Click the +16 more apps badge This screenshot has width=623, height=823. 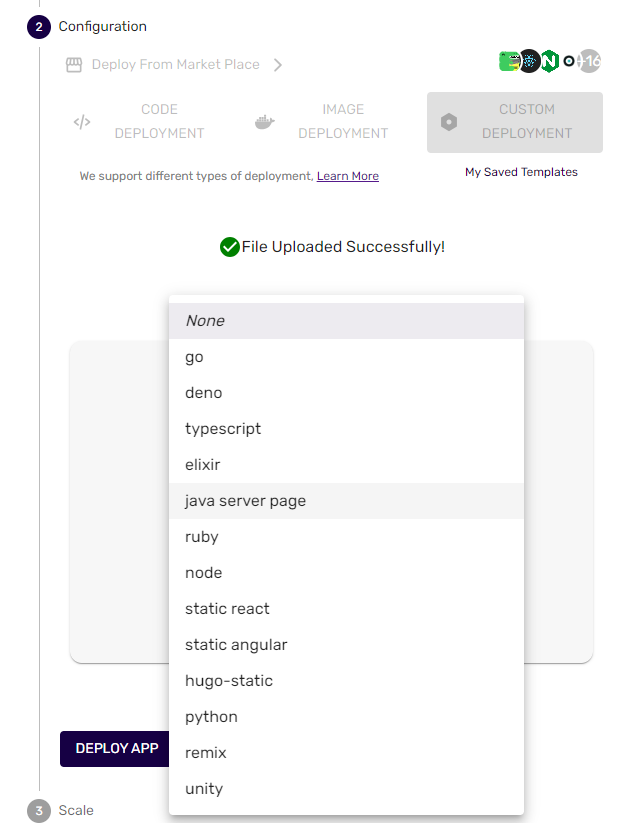point(590,61)
